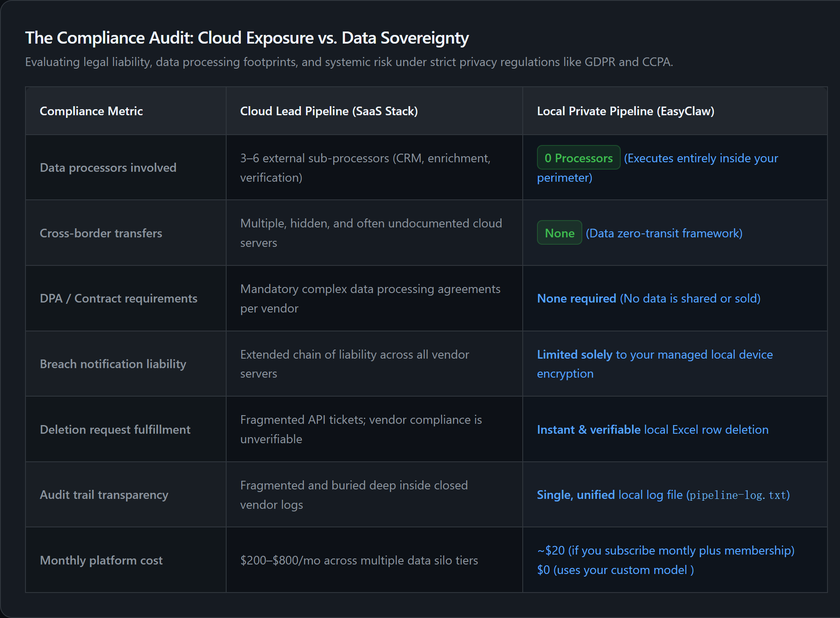Click 'Extended chain of liability across all vendor servers'
Image resolution: width=840 pixels, height=618 pixels.
pyautogui.click(x=354, y=364)
